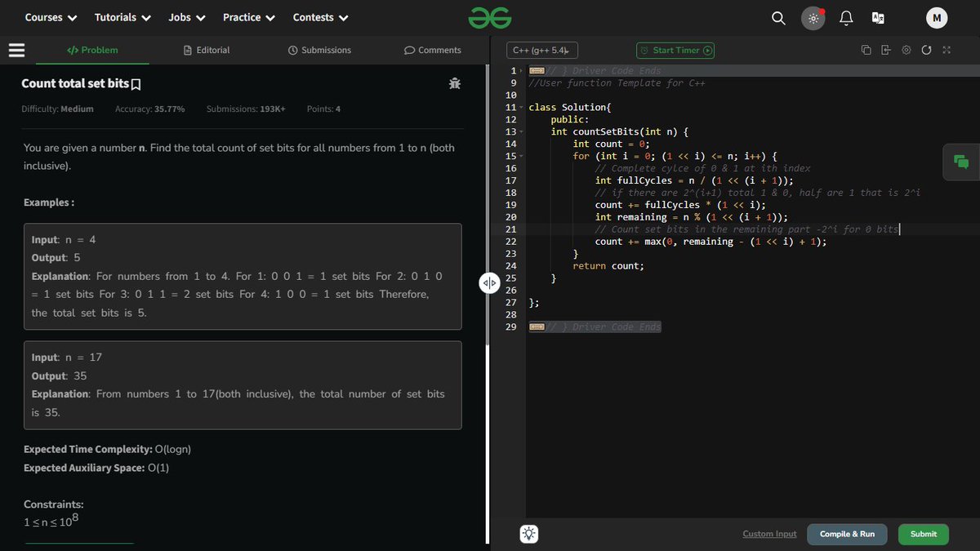Open the GeeksforGeeks logo home link
This screenshot has height=551, width=980.
point(490,17)
